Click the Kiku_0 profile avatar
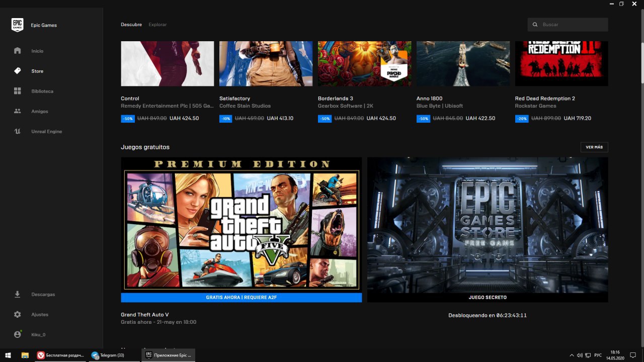Viewport: 644px width, 362px height. pos(18,334)
